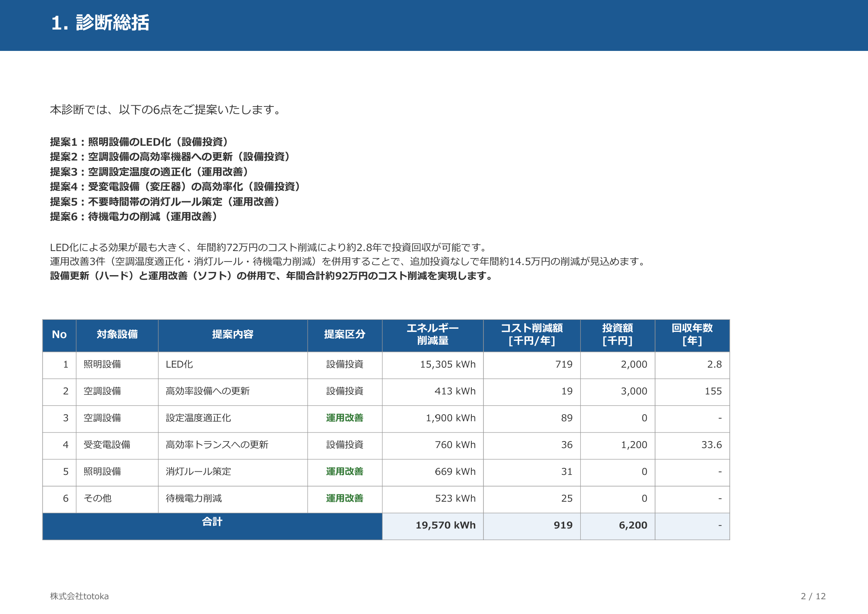Viewport: 868px width, 614px height.
Task: Click the '消灯ルール策定' cell
Action: tap(233, 473)
